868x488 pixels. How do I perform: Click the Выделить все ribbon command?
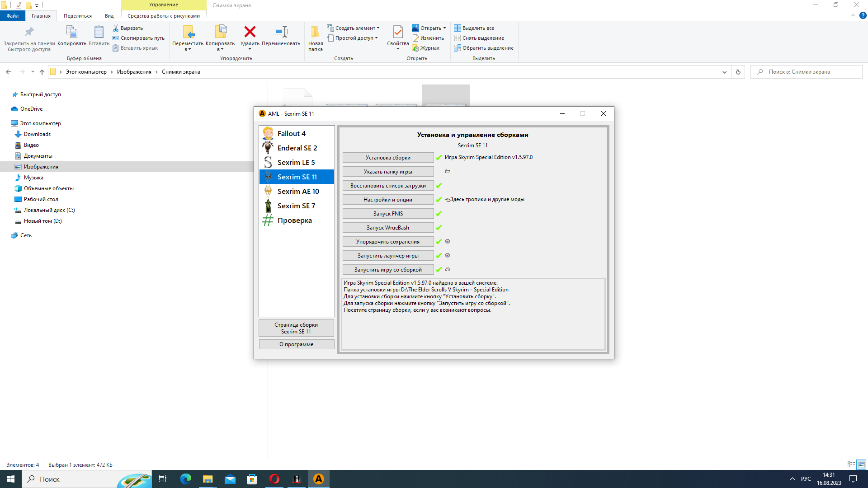[474, 28]
